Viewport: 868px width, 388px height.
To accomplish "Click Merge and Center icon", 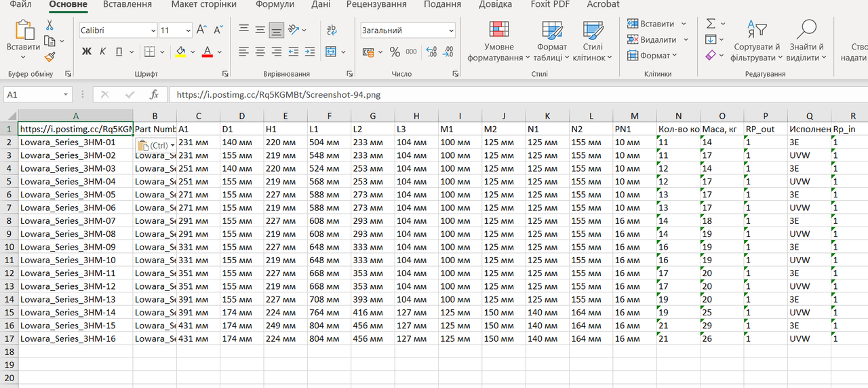I will click(330, 52).
